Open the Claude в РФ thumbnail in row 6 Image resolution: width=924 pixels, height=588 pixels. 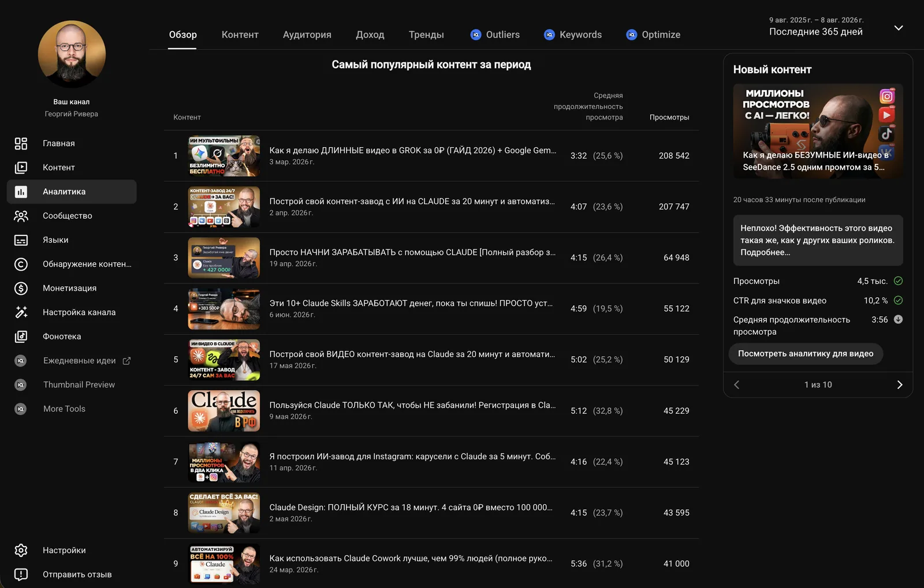224,411
